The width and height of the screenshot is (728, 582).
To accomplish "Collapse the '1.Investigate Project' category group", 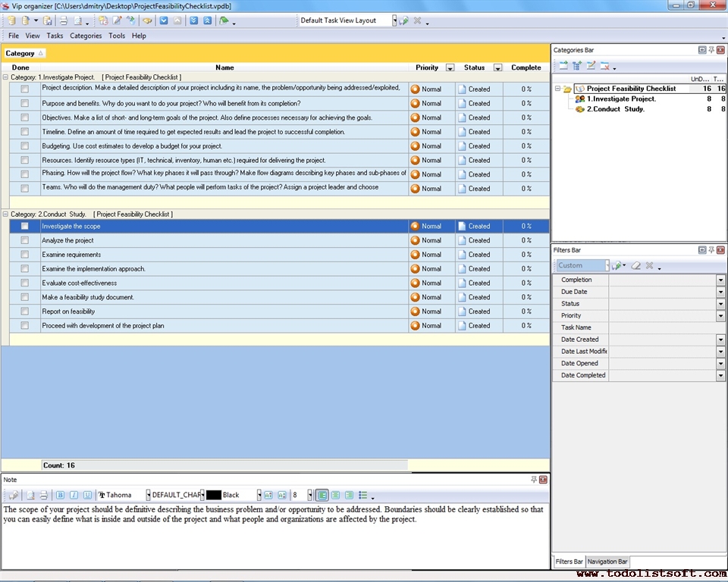I will point(6,77).
